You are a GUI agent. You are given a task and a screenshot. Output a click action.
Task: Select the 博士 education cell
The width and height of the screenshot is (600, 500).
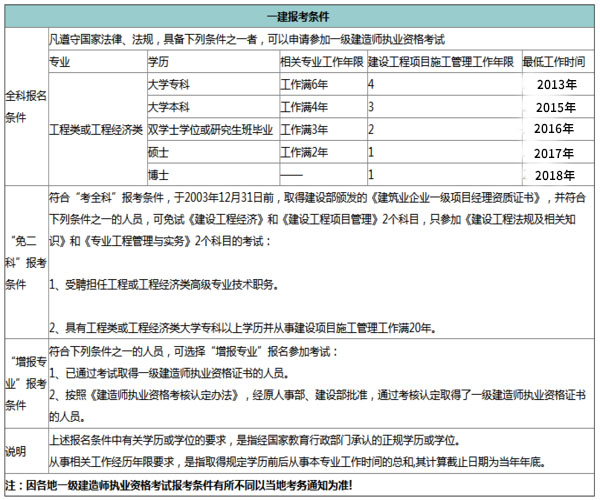(x=158, y=175)
